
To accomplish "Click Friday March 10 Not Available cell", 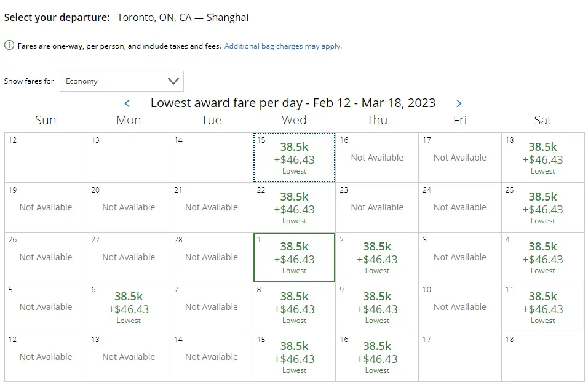I will [459, 307].
